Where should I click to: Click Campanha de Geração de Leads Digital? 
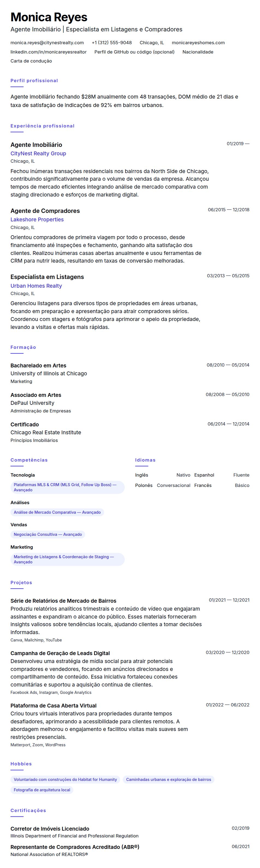[60, 653]
